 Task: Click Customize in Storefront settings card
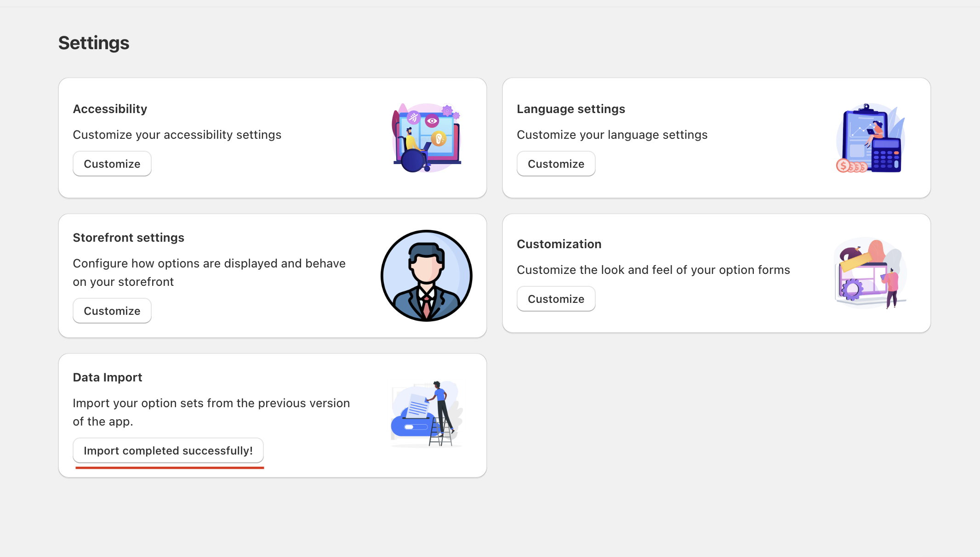pos(112,311)
